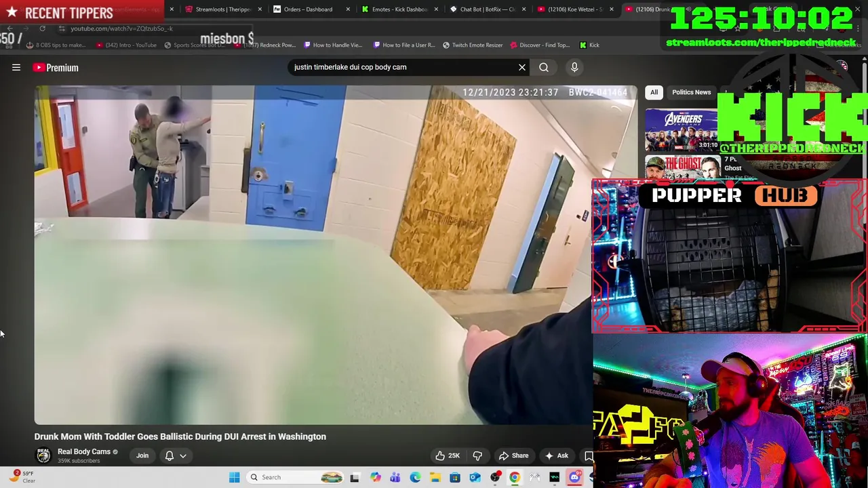Image resolution: width=868 pixels, height=488 pixels.
Task: Open the Avengers Endgame video thumbnail
Action: (681, 129)
